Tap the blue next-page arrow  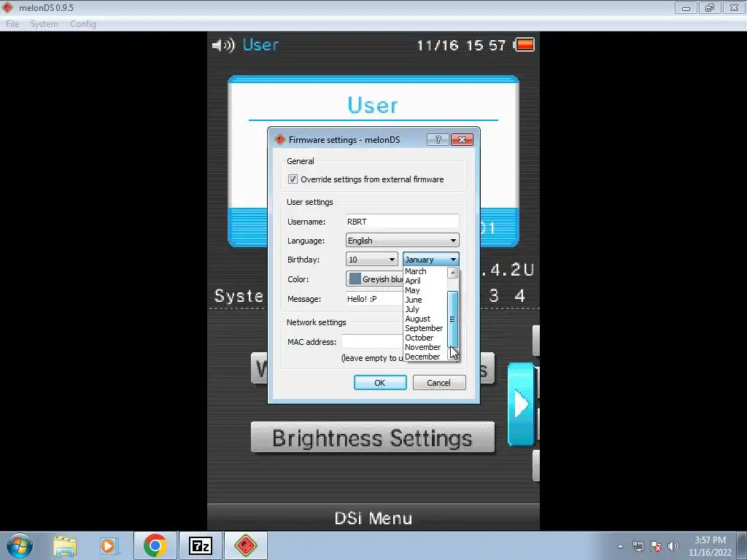click(521, 404)
